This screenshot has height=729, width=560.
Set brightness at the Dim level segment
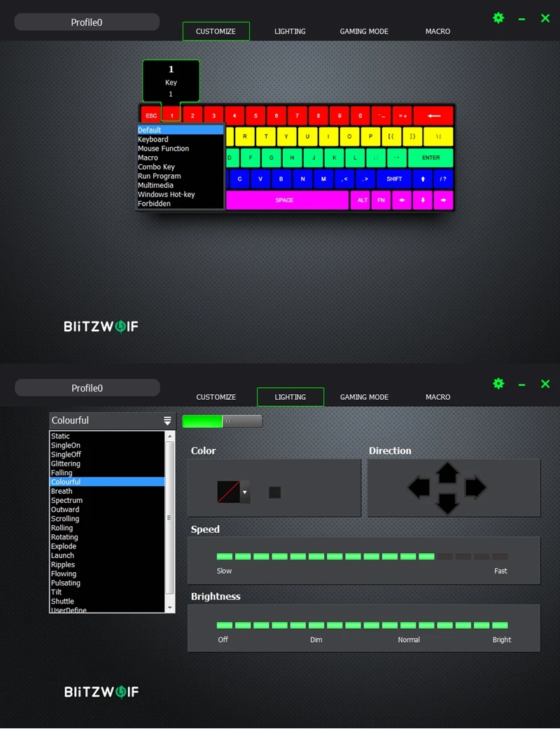click(x=316, y=625)
